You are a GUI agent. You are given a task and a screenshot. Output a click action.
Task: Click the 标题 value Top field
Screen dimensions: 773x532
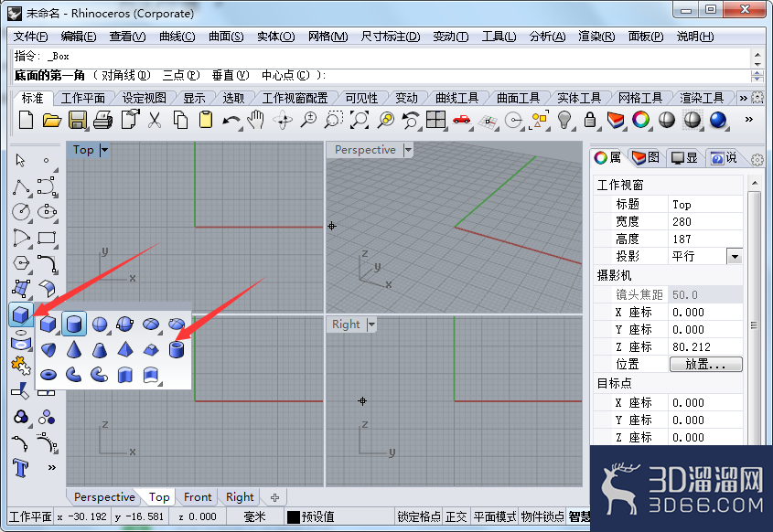coord(706,205)
